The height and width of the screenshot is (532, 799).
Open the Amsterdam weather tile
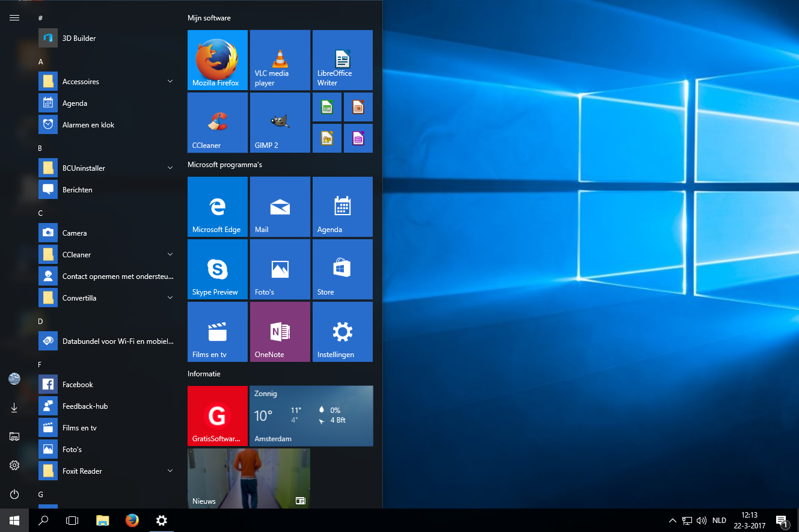click(311, 416)
